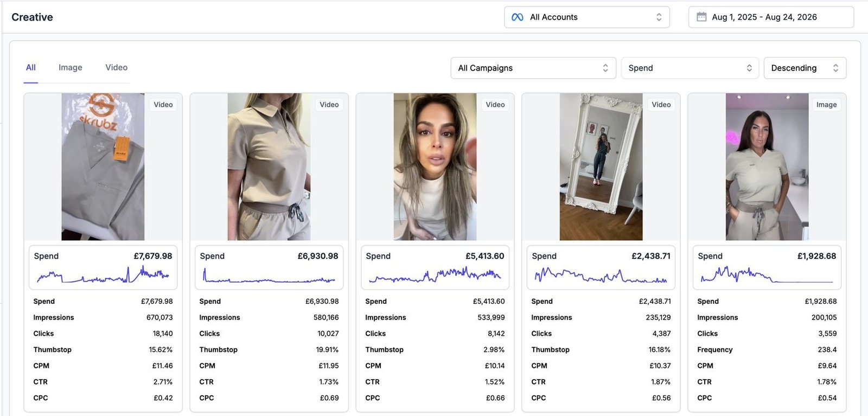This screenshot has width=868, height=416.
Task: Change the Descending sort order dropdown
Action: 805,68
